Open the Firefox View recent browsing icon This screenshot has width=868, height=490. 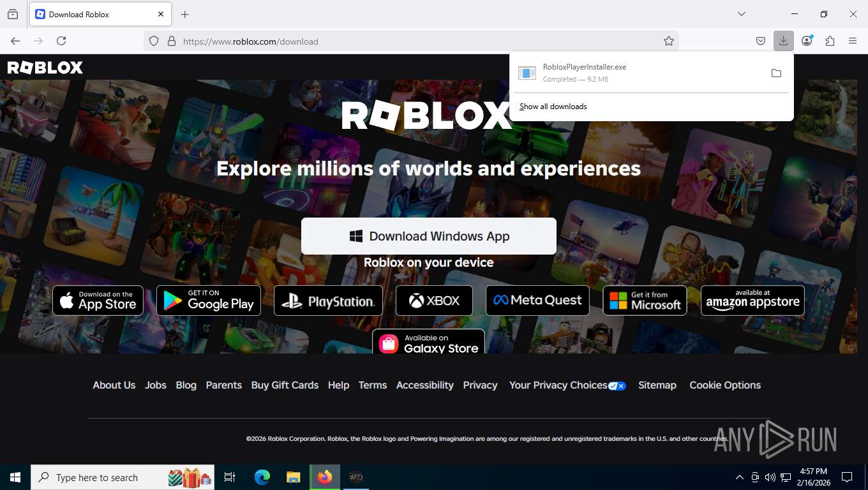tap(13, 14)
